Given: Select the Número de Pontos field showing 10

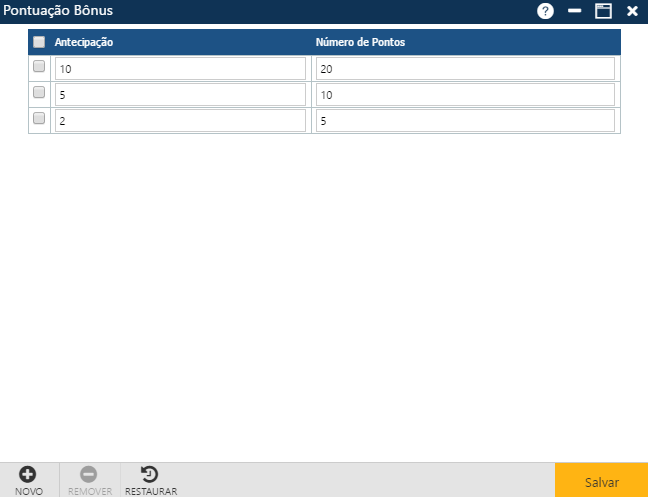Looking at the screenshot, I should coord(465,95).
